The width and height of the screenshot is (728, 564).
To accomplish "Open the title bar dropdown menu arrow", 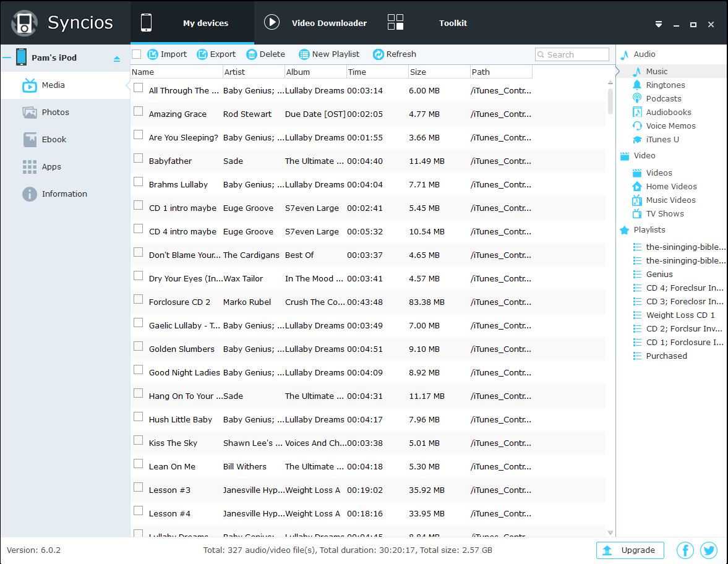I will tap(658, 24).
